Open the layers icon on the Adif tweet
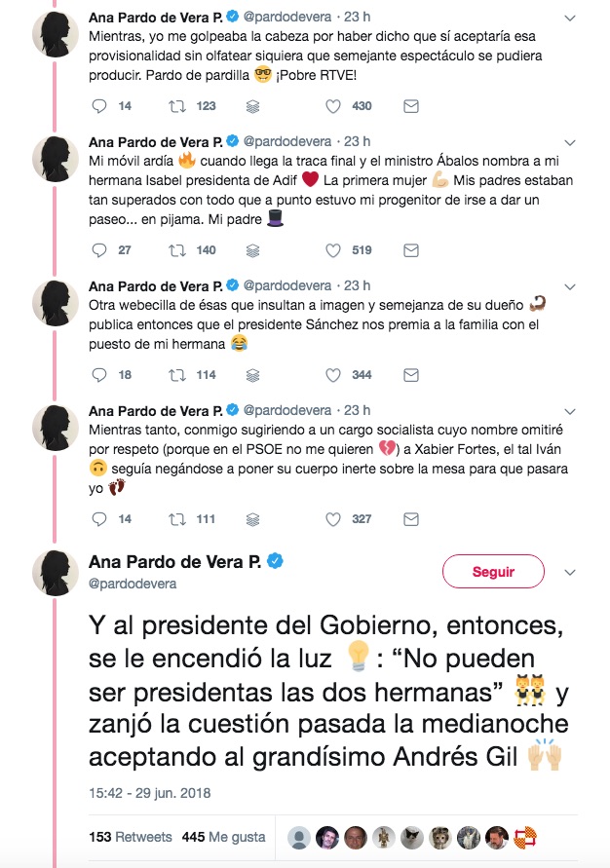This screenshot has height=868, width=610. (253, 250)
